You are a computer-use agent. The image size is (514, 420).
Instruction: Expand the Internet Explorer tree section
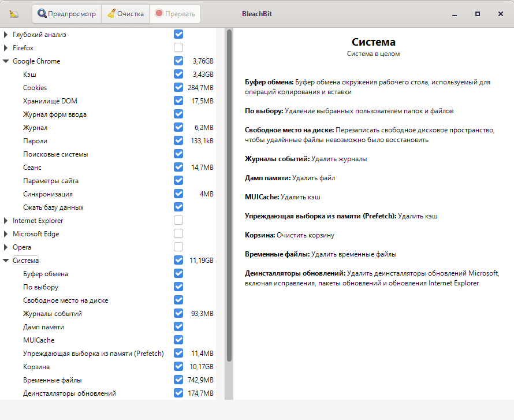6,221
